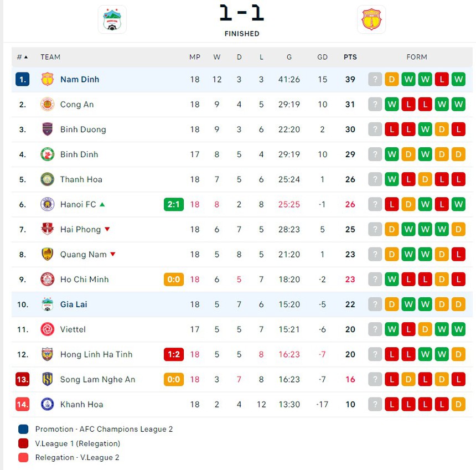Viewport: 476px width, 470px height.
Task: Sort the table by the PTS column header
Action: [x=350, y=57]
